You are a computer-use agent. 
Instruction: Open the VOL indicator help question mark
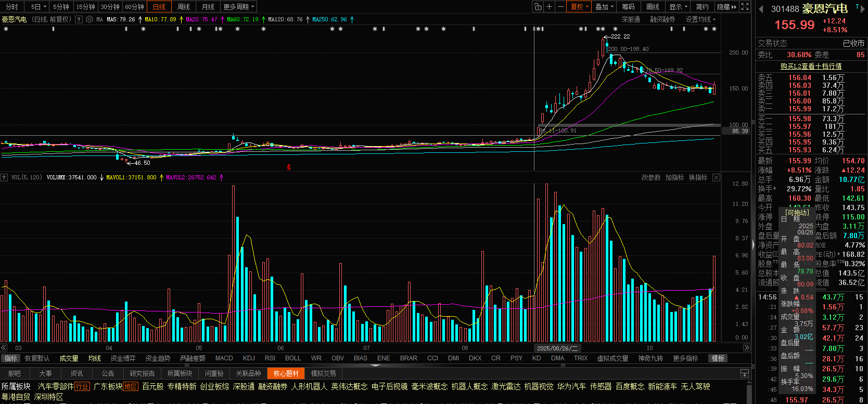[4, 177]
